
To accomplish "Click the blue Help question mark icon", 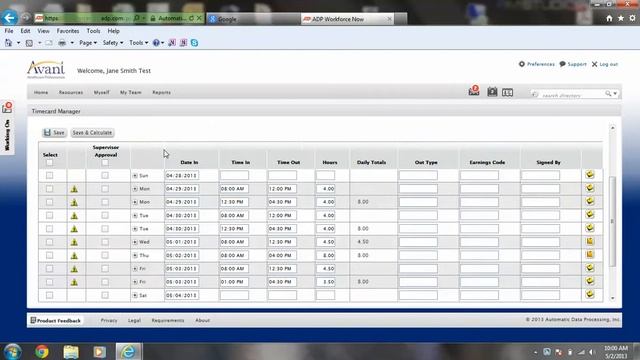I will click(156, 43).
